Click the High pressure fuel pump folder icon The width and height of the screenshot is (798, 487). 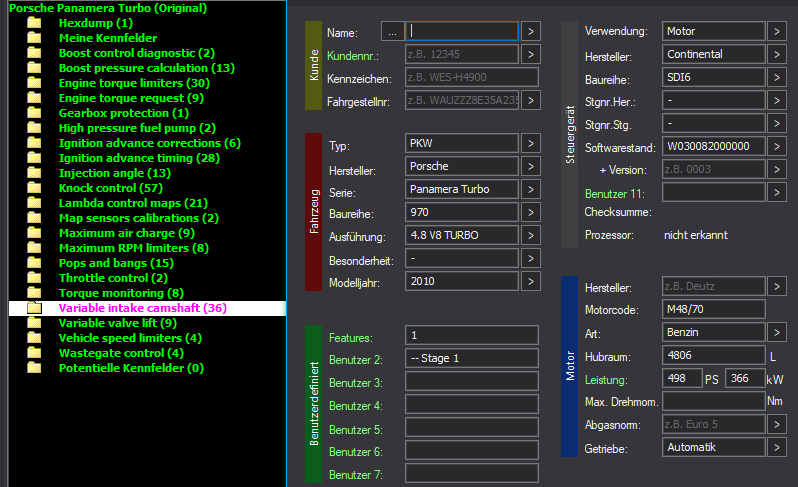pos(34,128)
